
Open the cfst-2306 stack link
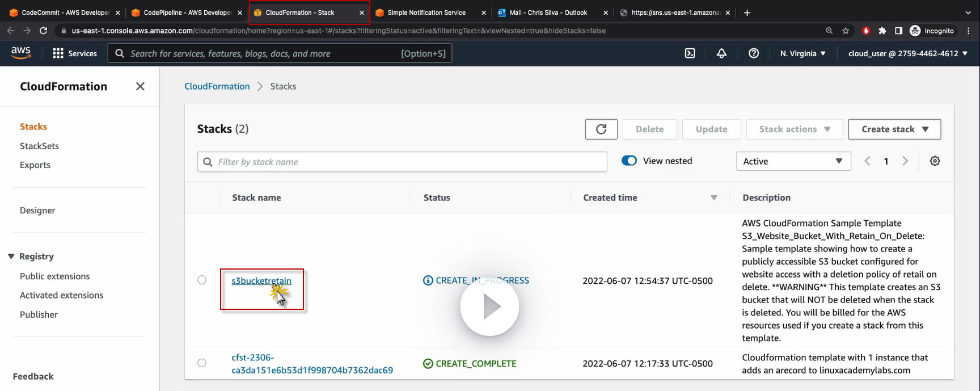(x=312, y=364)
